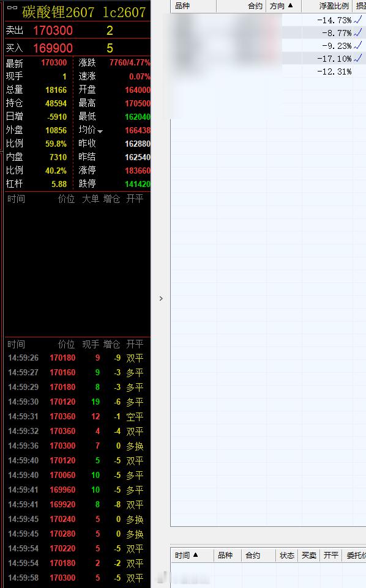Screen dimensions: 366x588
Task: Select tick row 14:59:54 at 170220
Action: pos(76,548)
